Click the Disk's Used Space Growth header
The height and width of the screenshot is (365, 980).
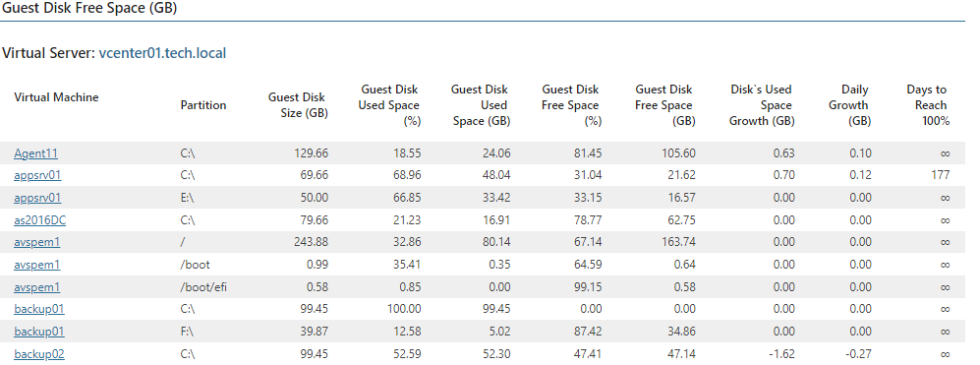click(x=762, y=105)
